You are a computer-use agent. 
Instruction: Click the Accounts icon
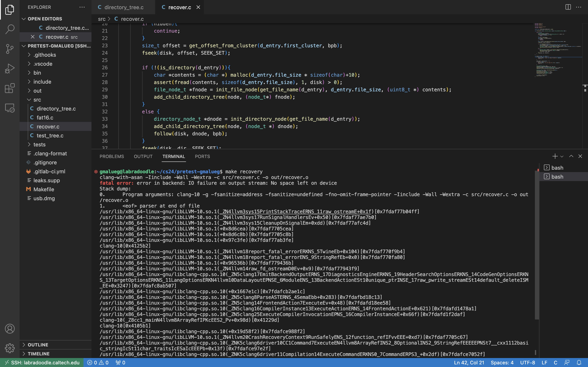10,329
